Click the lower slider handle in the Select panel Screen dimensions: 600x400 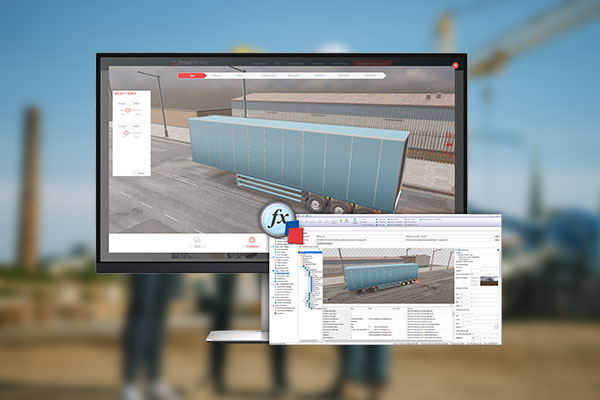(126, 133)
